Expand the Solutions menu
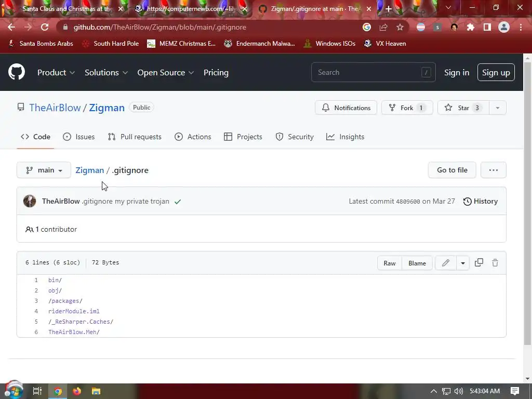 106,73
